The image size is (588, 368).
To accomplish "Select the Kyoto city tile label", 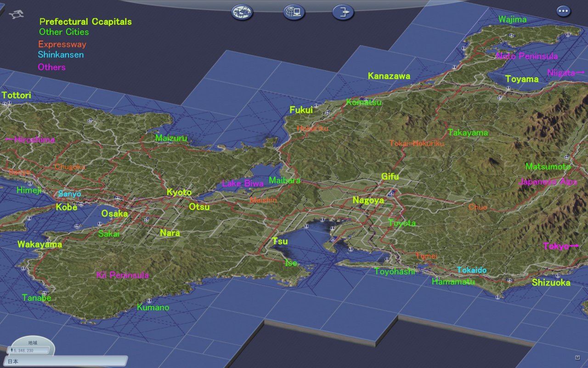I will [179, 192].
